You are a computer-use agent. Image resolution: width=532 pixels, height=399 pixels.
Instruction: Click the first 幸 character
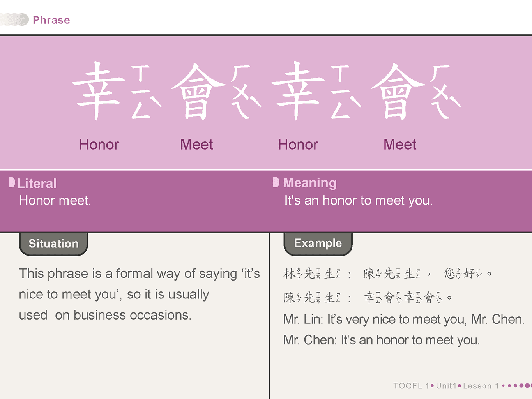(99, 91)
